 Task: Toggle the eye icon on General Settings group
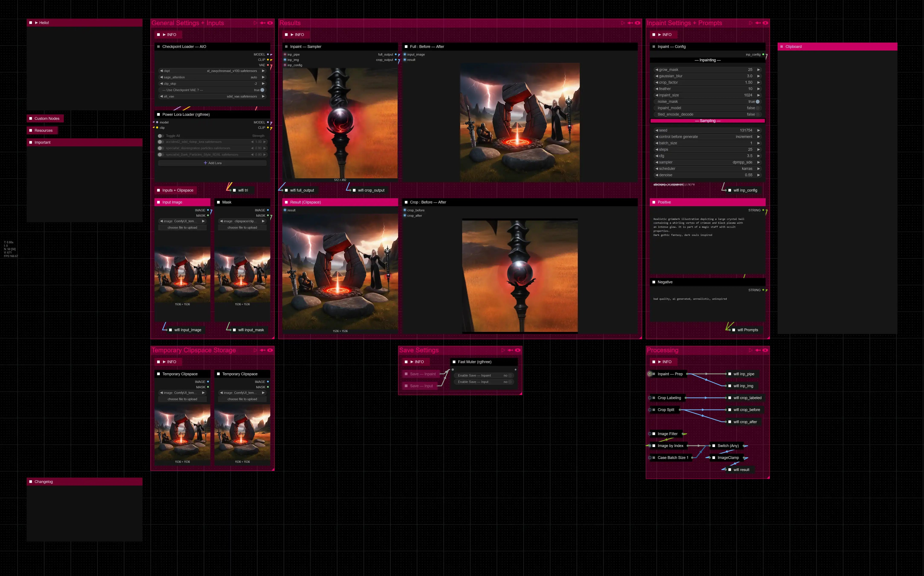pyautogui.click(x=270, y=23)
